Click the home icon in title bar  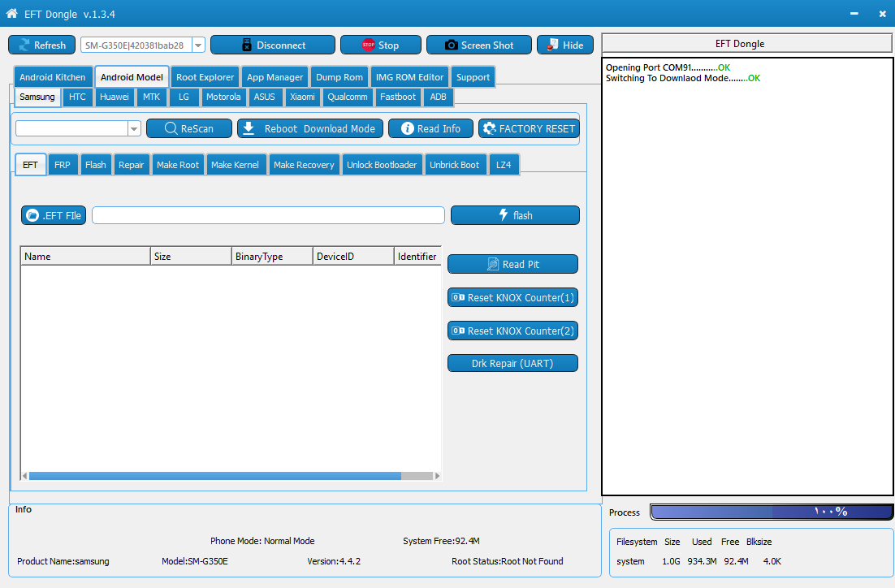(11, 13)
